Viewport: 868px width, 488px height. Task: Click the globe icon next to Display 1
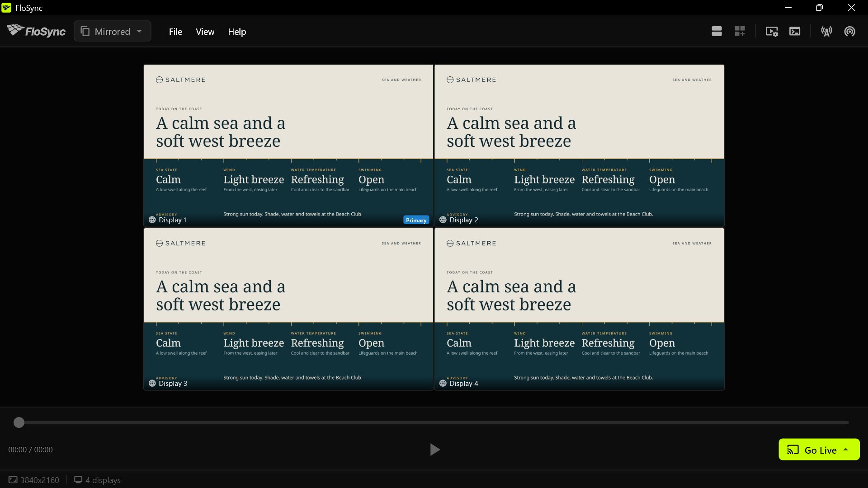(x=152, y=220)
